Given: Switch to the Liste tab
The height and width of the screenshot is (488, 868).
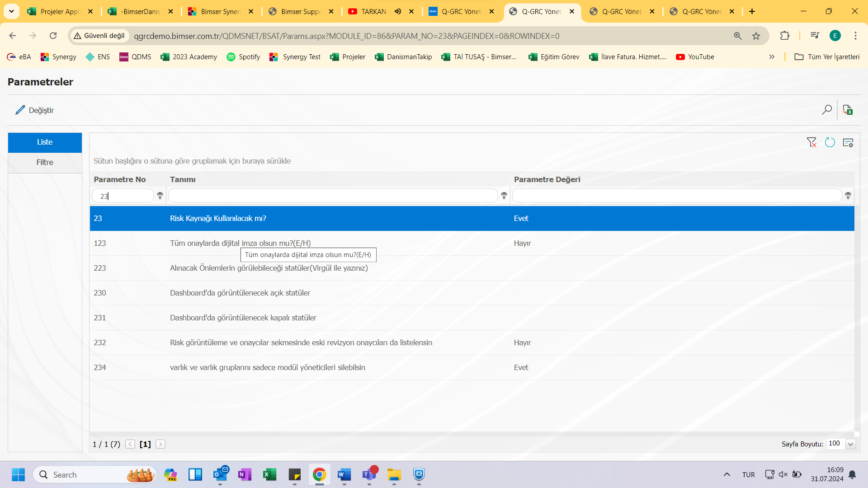Looking at the screenshot, I should (x=45, y=142).
